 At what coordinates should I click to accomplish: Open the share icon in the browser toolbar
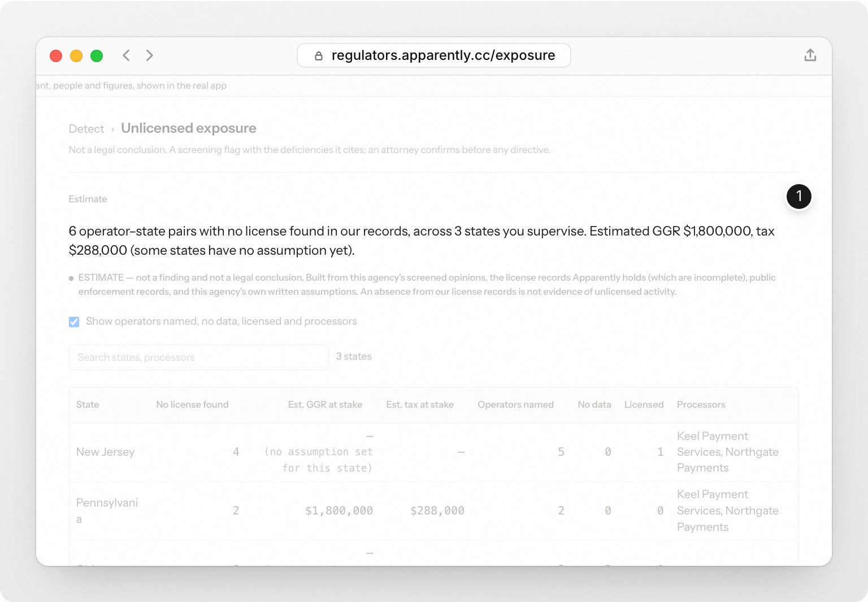coord(810,55)
